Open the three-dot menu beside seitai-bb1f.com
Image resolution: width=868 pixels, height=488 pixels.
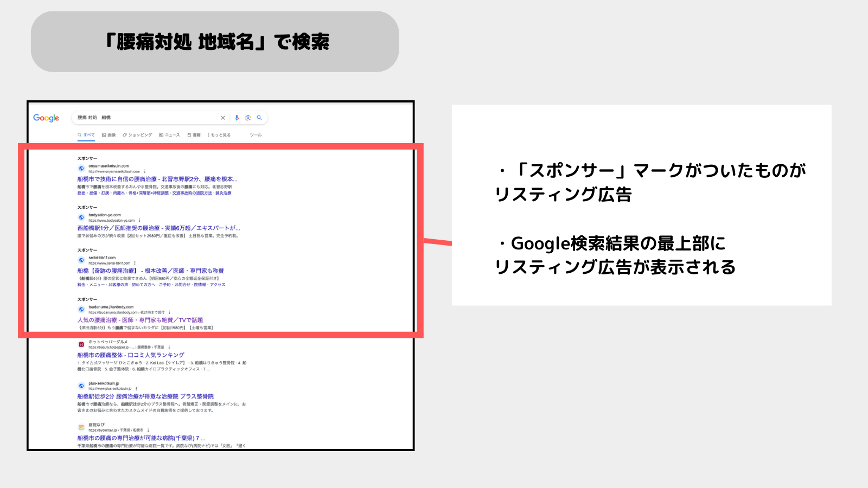pyautogui.click(x=136, y=262)
